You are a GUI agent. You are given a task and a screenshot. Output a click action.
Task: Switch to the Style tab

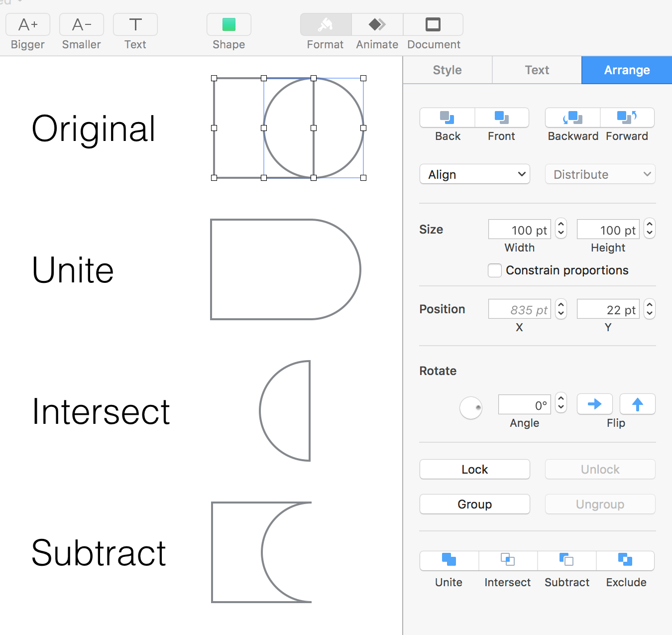tap(447, 70)
